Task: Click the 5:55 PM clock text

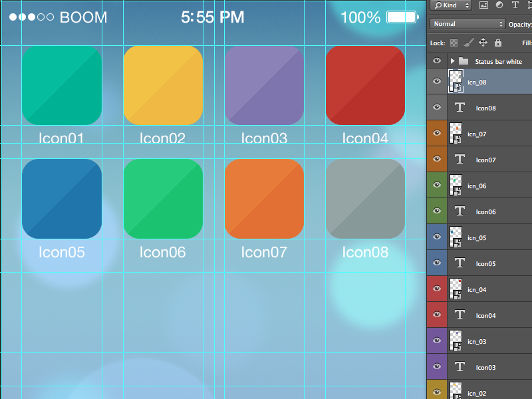Action: point(212,17)
